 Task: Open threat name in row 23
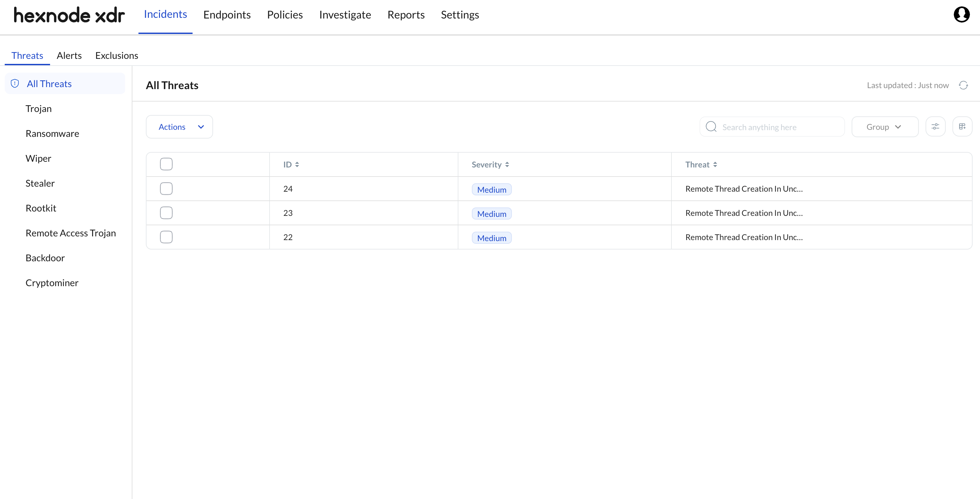coord(744,213)
